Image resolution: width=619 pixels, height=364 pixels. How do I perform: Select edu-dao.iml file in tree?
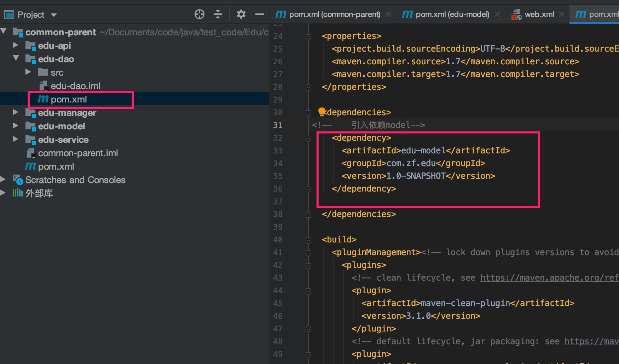pyautogui.click(x=75, y=86)
